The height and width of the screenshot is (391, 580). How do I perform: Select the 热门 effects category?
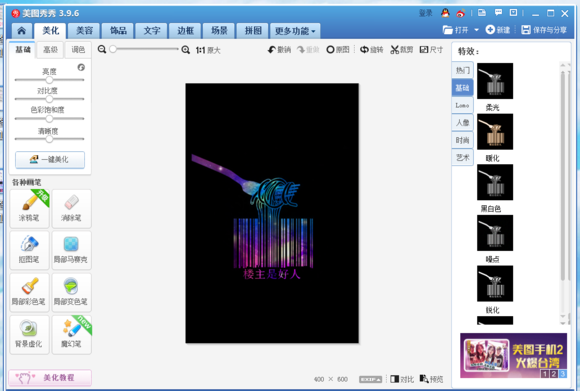click(462, 70)
